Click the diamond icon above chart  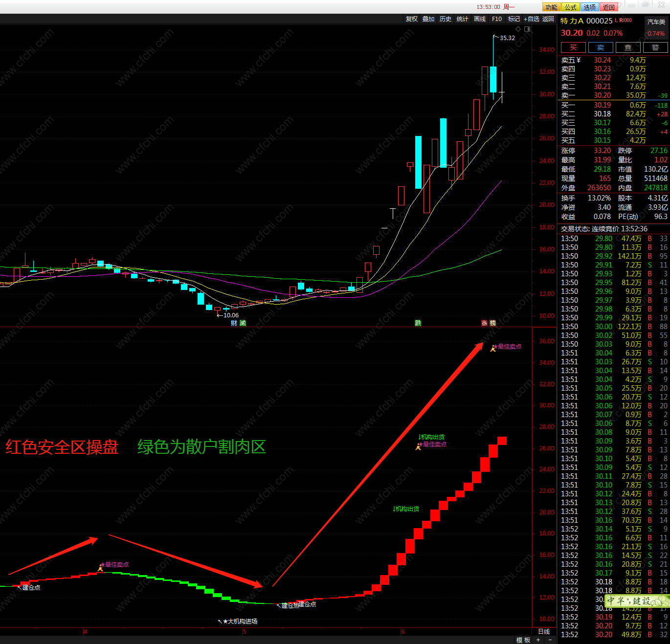[x=518, y=29]
